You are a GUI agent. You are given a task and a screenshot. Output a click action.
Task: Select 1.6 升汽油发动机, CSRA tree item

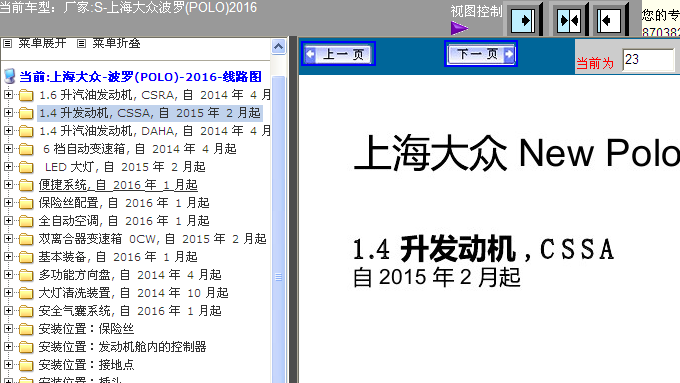pyautogui.click(x=154, y=95)
